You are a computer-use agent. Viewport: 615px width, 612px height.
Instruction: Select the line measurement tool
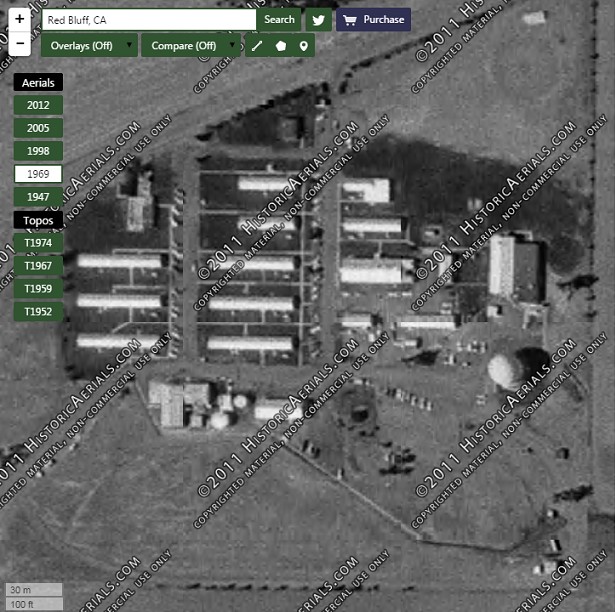pyautogui.click(x=257, y=46)
